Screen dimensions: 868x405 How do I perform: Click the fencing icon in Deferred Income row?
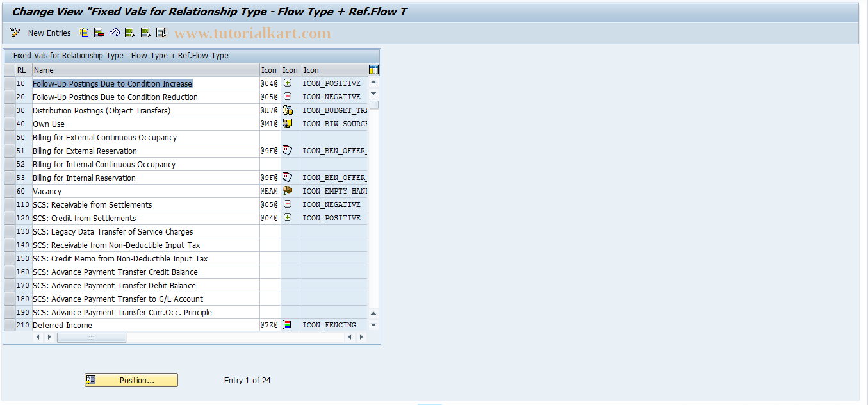tap(288, 325)
